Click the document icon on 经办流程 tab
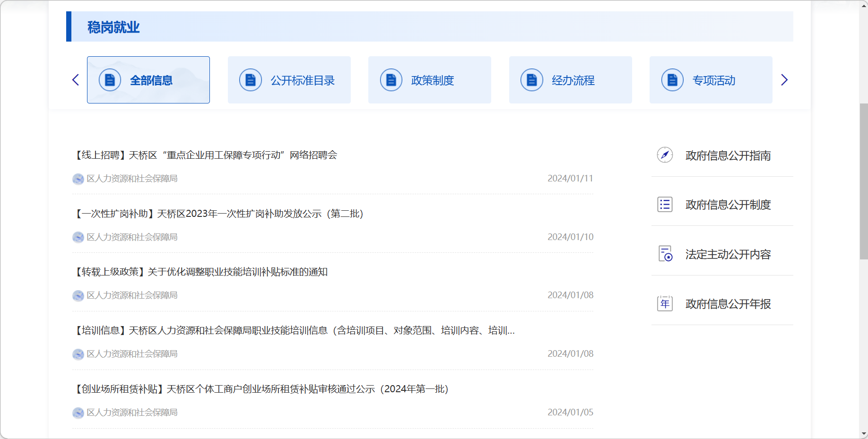This screenshot has width=868, height=439. pyautogui.click(x=531, y=80)
